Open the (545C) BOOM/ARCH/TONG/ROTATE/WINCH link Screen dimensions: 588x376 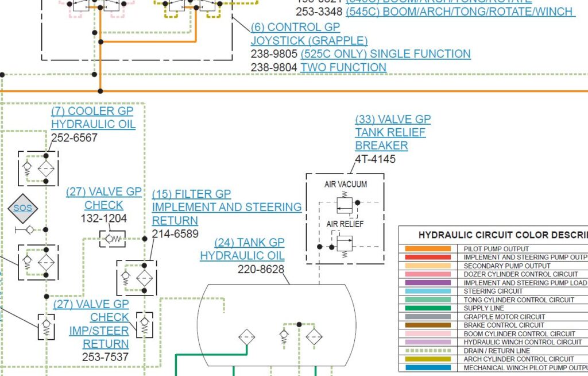pos(461,11)
